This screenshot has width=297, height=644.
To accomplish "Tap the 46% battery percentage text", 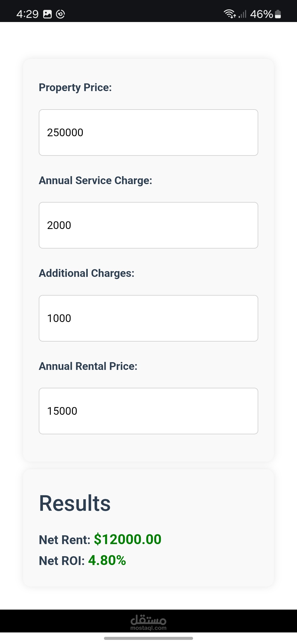I will pos(261,14).
